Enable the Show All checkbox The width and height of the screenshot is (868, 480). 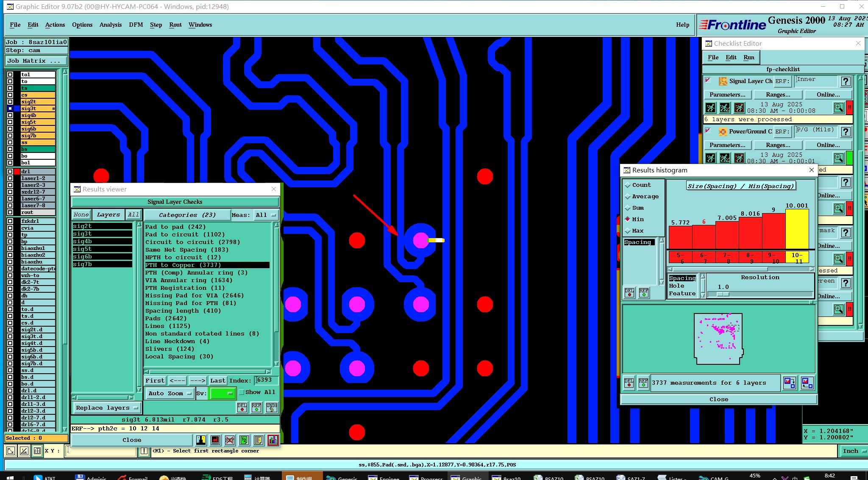tap(242, 392)
